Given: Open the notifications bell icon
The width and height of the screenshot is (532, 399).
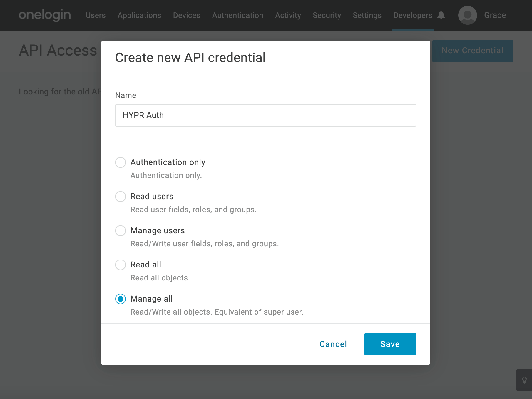Looking at the screenshot, I should [441, 15].
